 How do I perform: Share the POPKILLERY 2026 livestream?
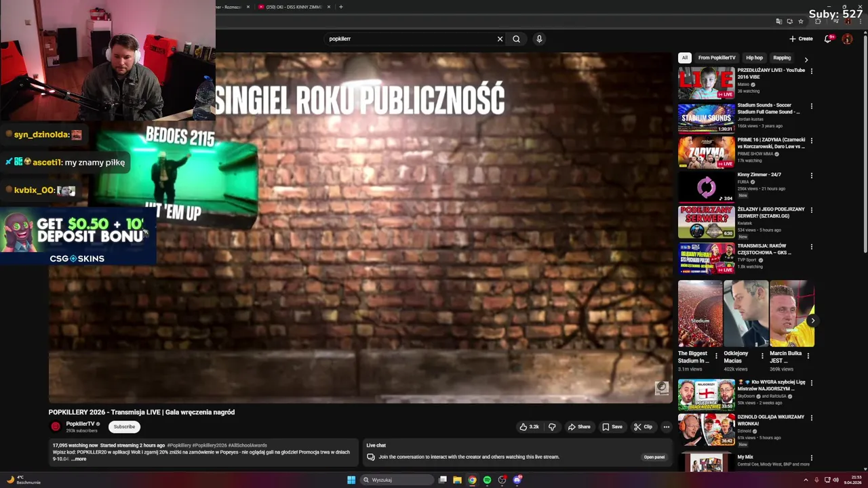[x=579, y=427]
